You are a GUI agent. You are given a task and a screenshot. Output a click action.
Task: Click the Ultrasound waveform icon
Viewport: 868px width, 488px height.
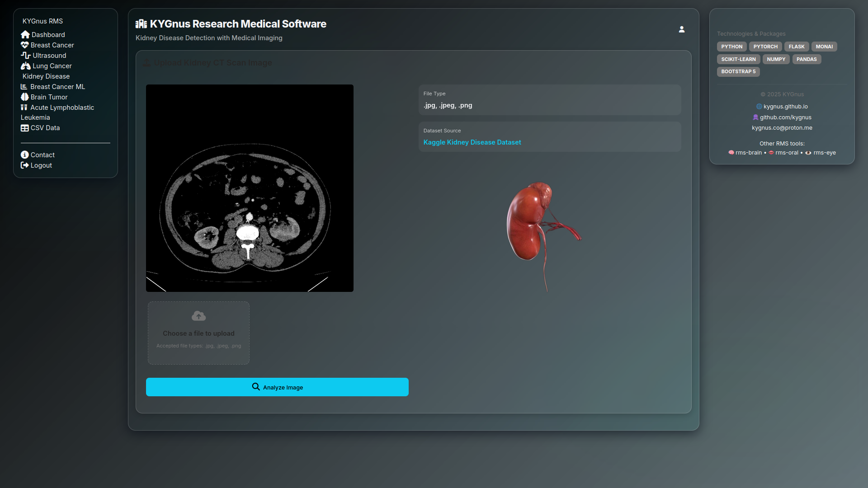click(x=25, y=55)
